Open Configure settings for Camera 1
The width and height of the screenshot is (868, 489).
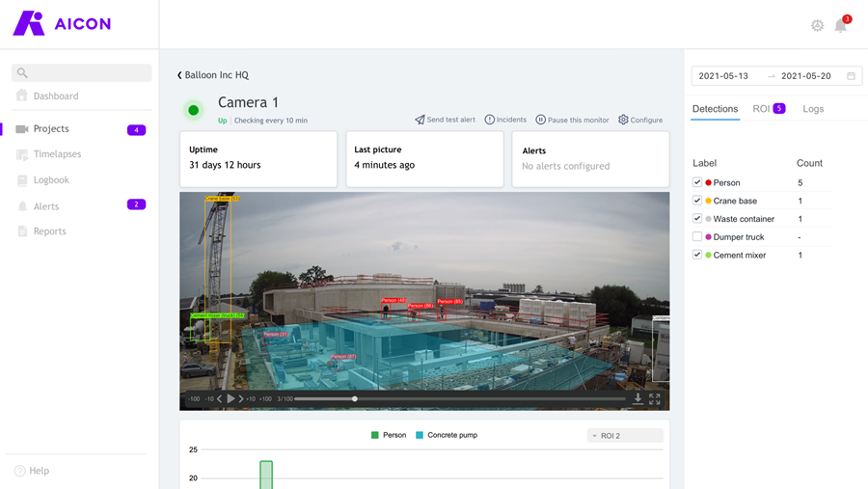click(x=640, y=120)
